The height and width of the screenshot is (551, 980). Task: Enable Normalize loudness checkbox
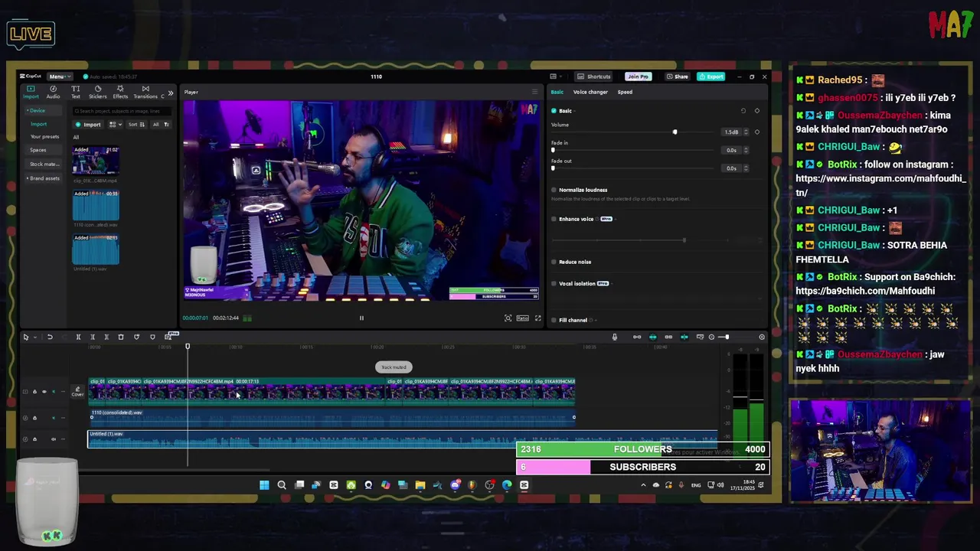(x=554, y=190)
